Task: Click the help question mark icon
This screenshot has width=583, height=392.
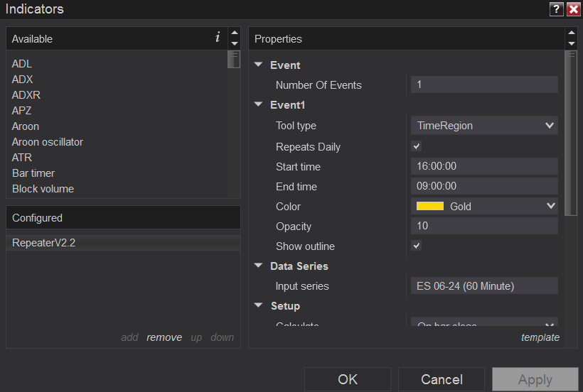Action: (557, 9)
